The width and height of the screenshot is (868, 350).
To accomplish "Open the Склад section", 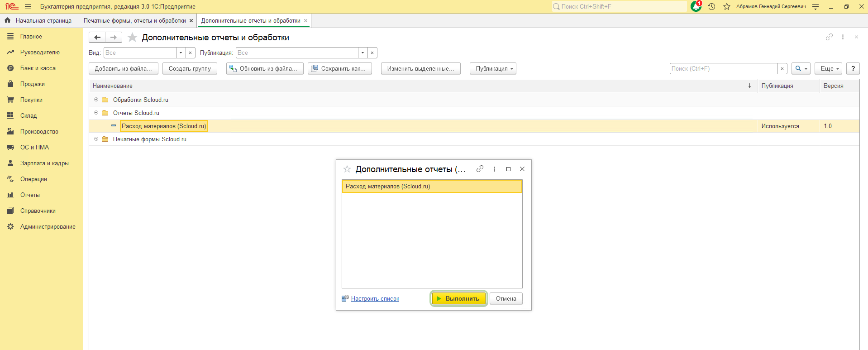I will 41,116.
